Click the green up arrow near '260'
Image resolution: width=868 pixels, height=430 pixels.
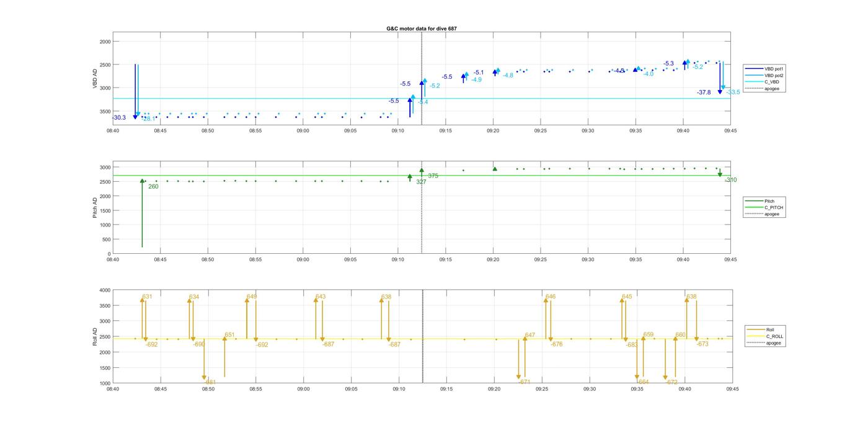(142, 213)
